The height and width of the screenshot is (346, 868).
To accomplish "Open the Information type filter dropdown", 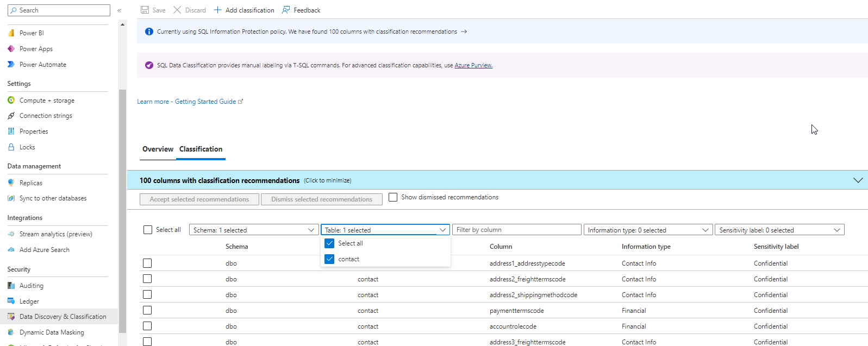I will (648, 230).
